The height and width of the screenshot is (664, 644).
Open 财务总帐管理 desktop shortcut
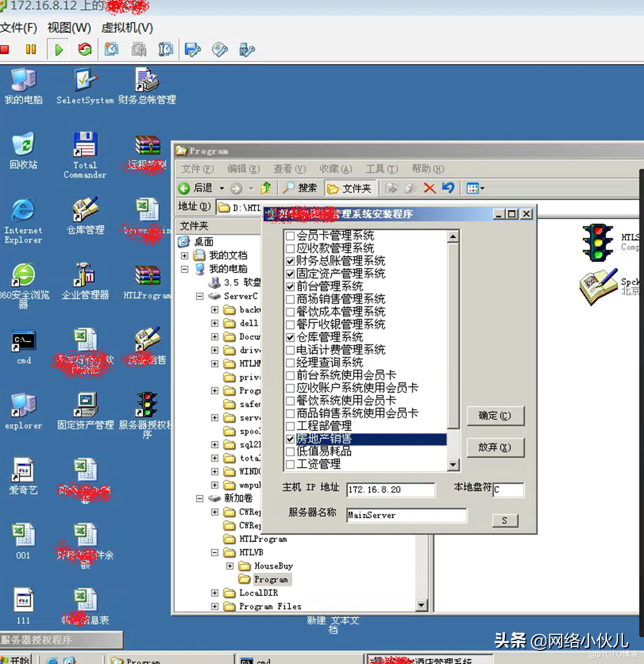[x=147, y=86]
